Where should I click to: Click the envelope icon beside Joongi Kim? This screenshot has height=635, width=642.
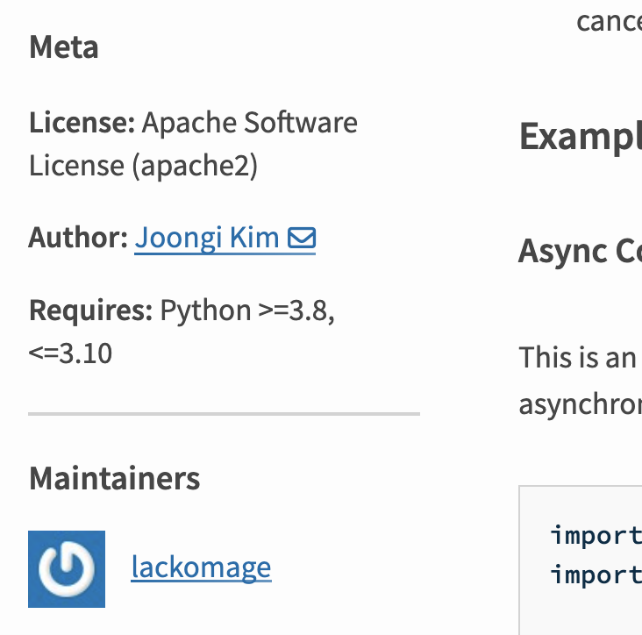301,238
